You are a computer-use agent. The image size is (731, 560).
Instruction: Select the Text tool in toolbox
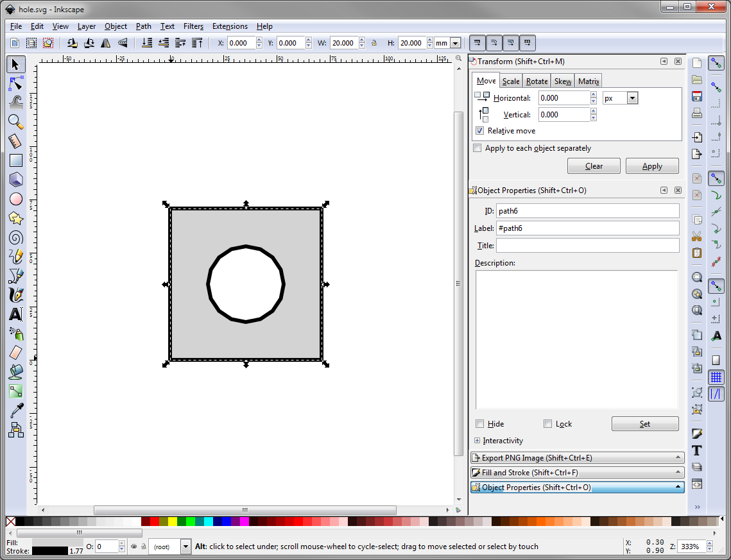(16, 314)
